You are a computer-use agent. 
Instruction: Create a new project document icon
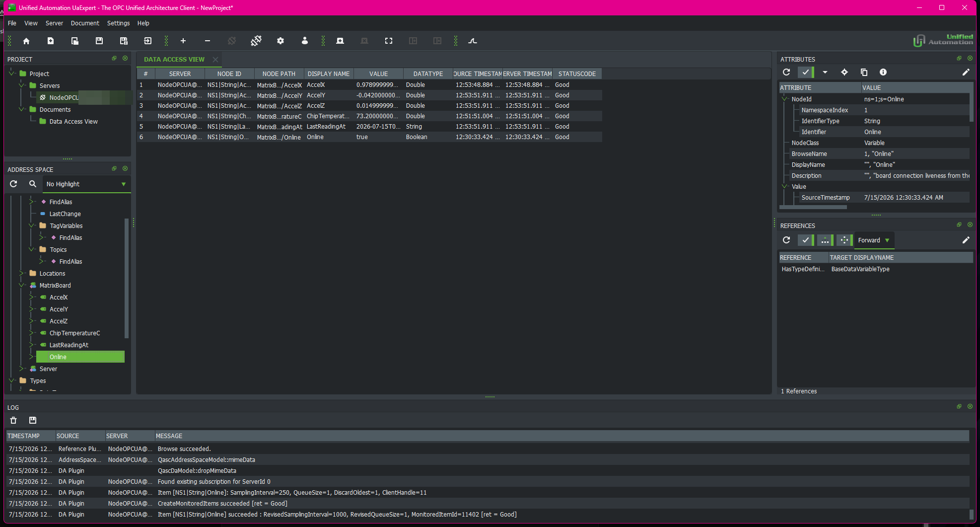pyautogui.click(x=51, y=41)
